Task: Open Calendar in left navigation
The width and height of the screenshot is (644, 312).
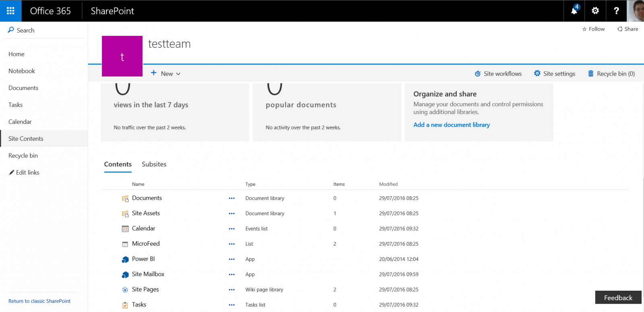Action: pos(20,121)
